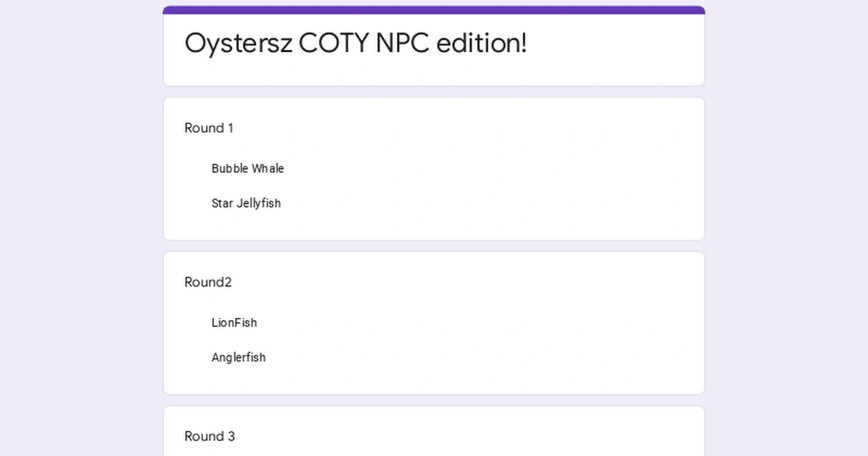Click the Star Jellyfish answer row
Viewport: 868px width, 456px height.
tap(246, 203)
